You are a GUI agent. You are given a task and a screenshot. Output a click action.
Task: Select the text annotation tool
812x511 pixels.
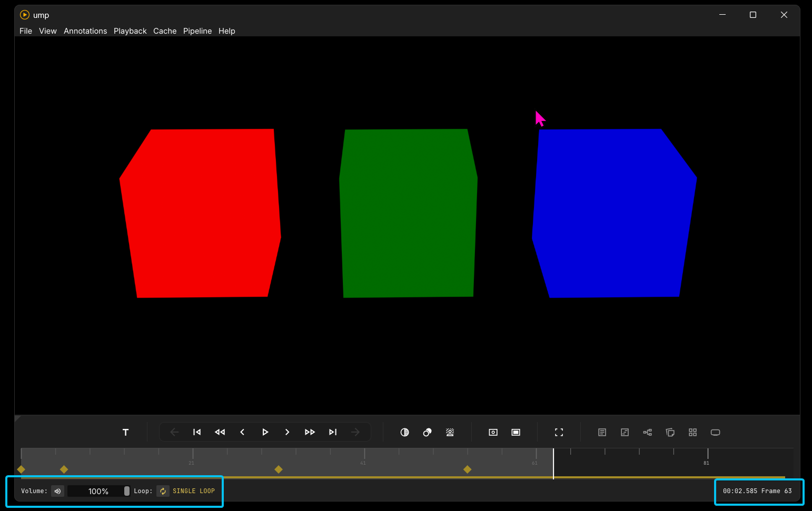(x=125, y=432)
